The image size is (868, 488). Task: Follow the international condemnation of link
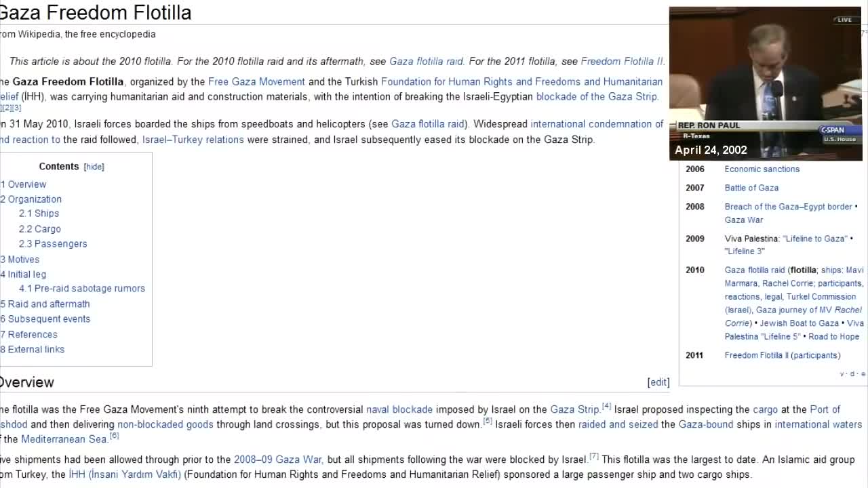[597, 124]
